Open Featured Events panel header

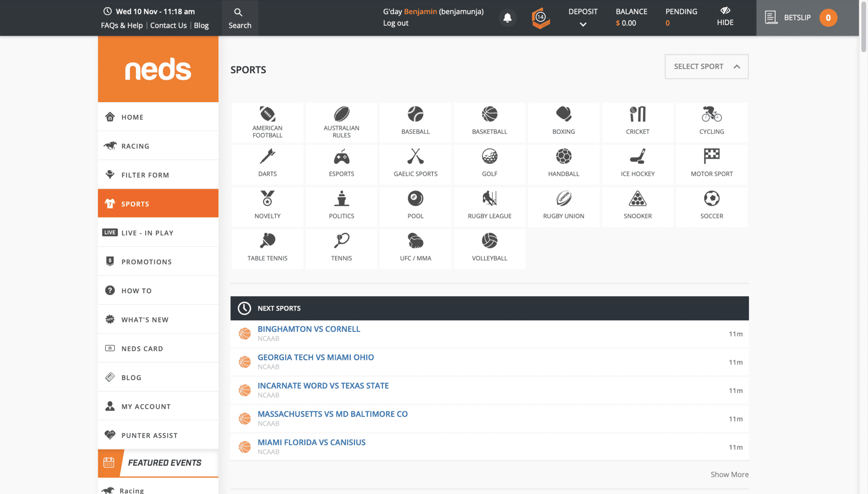pos(158,463)
